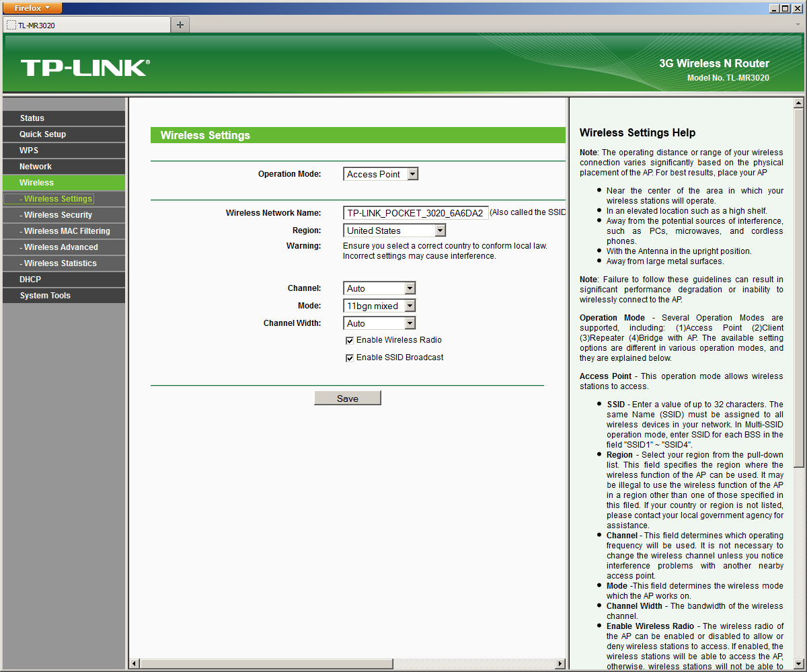
Task: Click help panel scroll up arrow
Action: pos(799,103)
